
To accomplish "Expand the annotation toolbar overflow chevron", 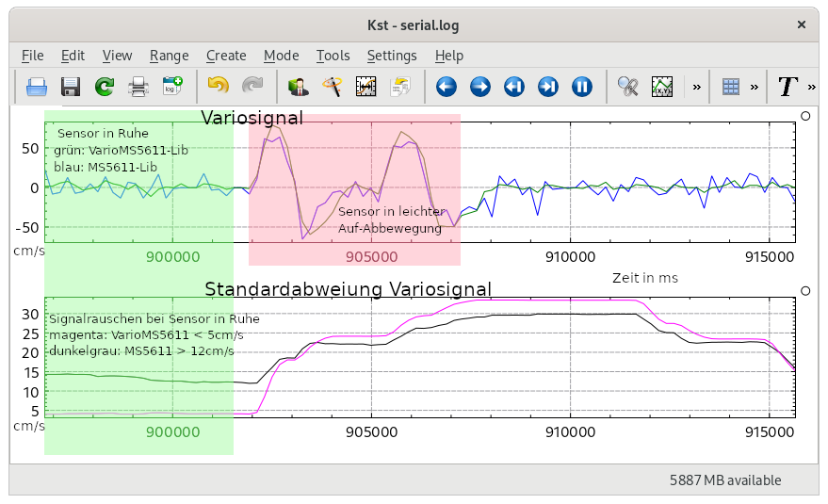I will (x=812, y=88).
